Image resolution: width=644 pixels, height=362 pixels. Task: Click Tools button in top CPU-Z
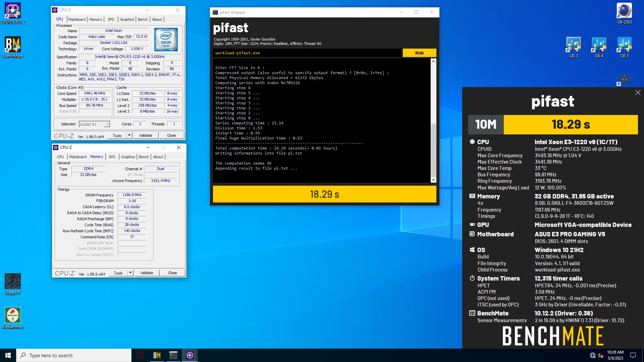pos(117,135)
